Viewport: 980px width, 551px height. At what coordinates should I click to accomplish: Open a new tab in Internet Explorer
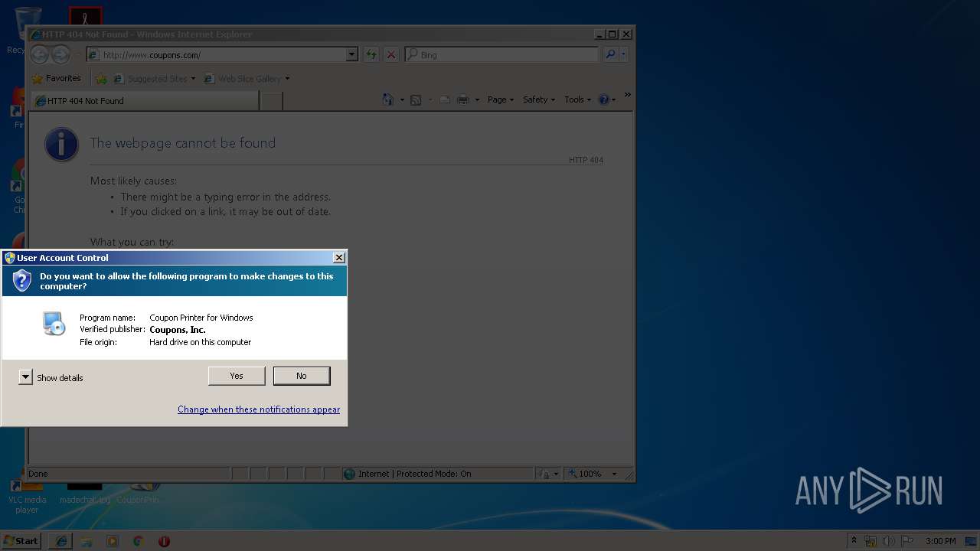click(271, 100)
